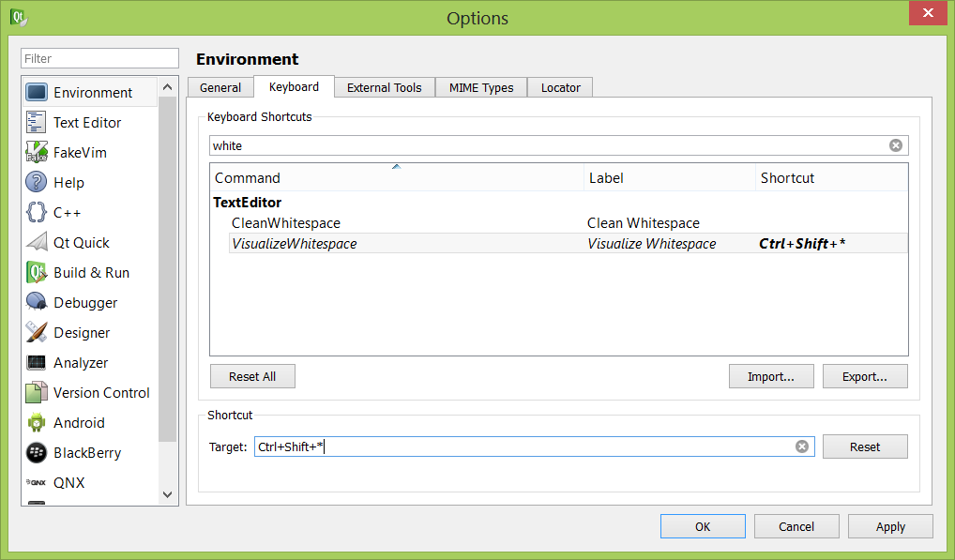Select the Android category icon
955x560 pixels.
click(x=37, y=423)
